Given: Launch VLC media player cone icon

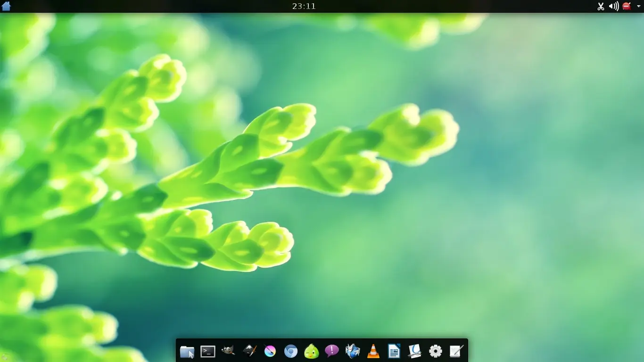Looking at the screenshot, I should [373, 351].
